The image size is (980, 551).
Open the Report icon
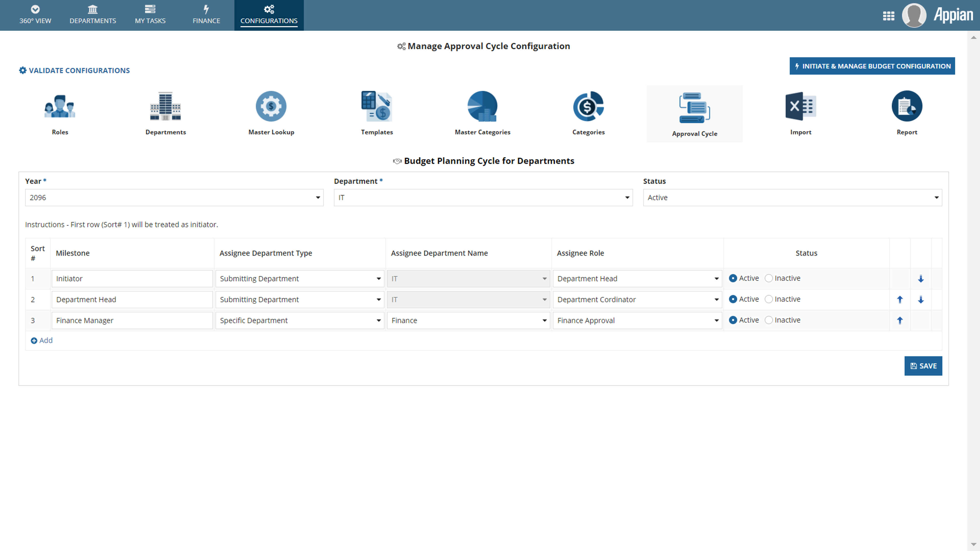coord(906,106)
